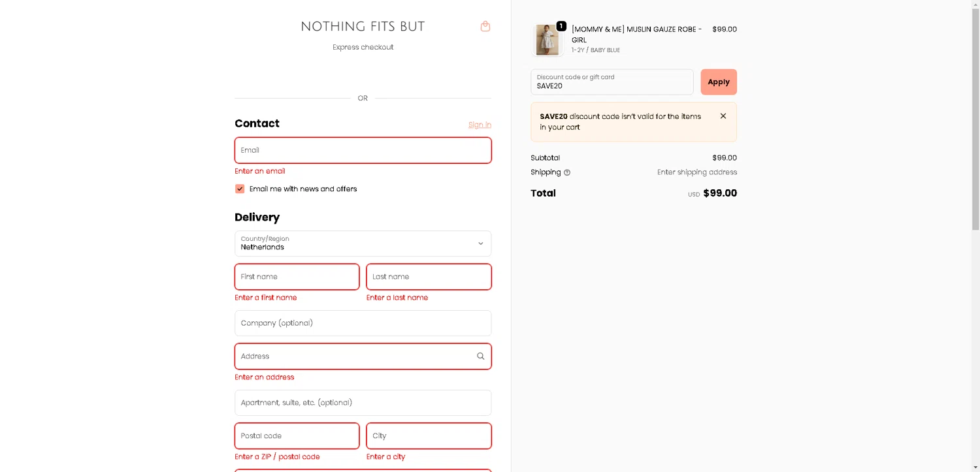Focus the Email input field

(363, 150)
